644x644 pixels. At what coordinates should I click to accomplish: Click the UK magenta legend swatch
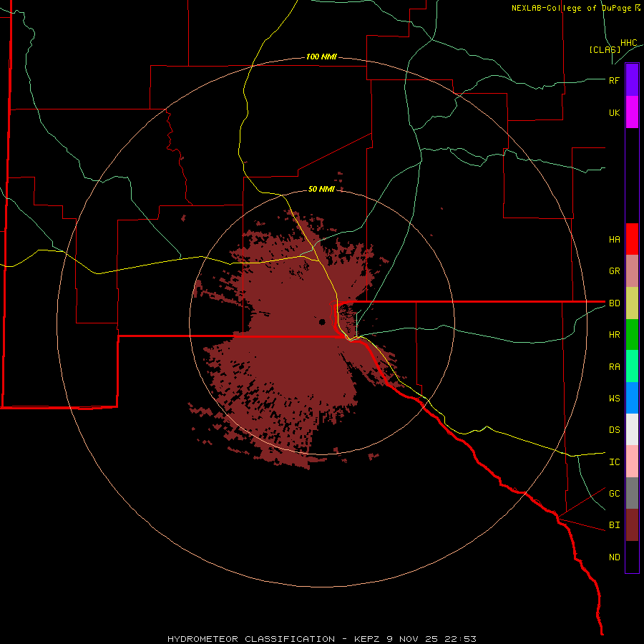tap(632, 112)
